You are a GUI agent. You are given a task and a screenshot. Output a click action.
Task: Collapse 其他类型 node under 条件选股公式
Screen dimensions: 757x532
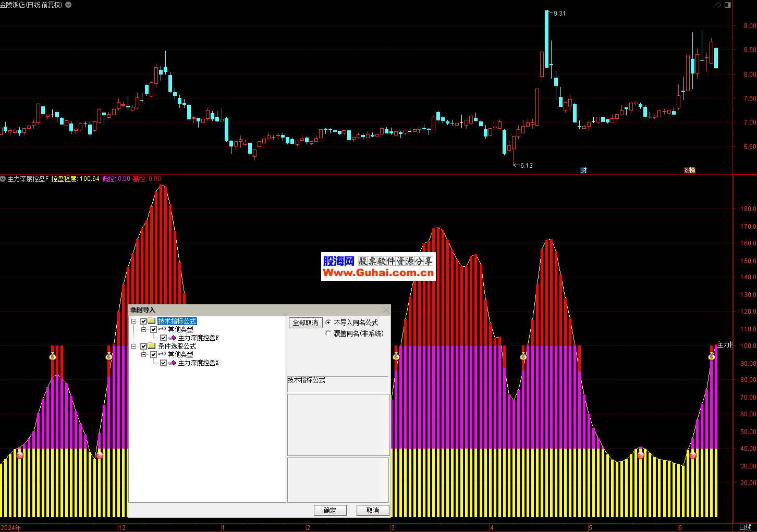(144, 355)
